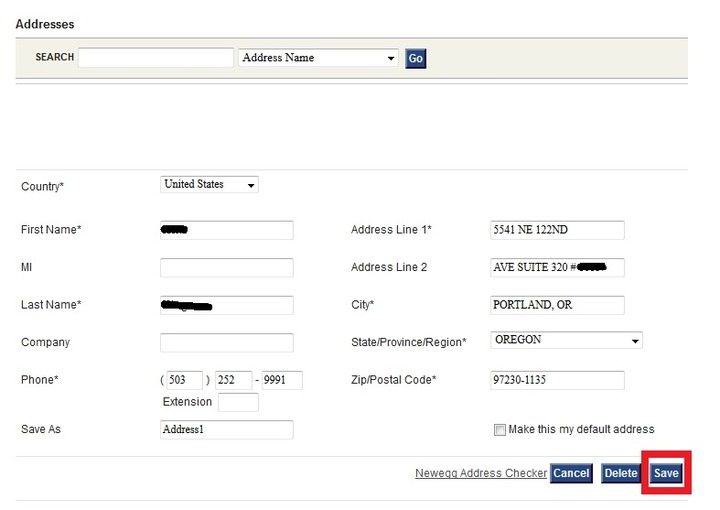The image size is (720, 510).
Task: Focus the address SEARCH text box
Action: (156, 57)
